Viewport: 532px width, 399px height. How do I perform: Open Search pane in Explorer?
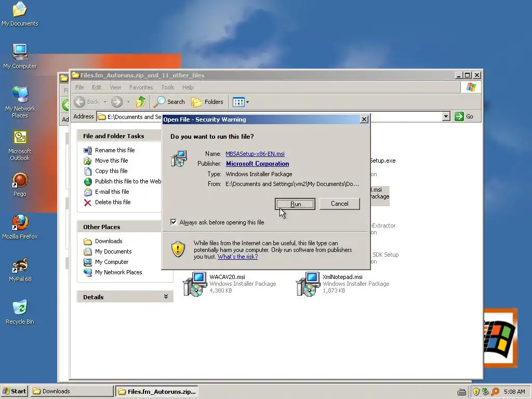pyautogui.click(x=169, y=102)
